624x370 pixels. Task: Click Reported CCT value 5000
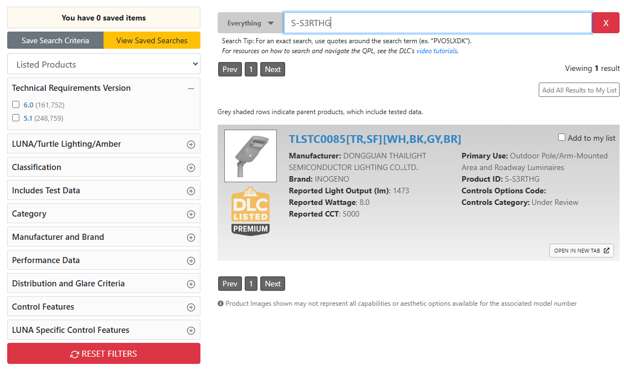coord(351,214)
